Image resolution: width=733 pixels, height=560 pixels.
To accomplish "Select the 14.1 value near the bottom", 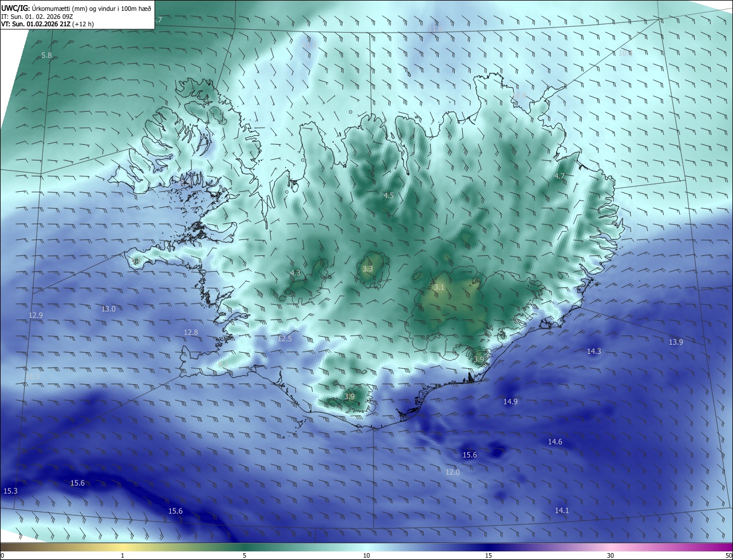I will pos(562,511).
